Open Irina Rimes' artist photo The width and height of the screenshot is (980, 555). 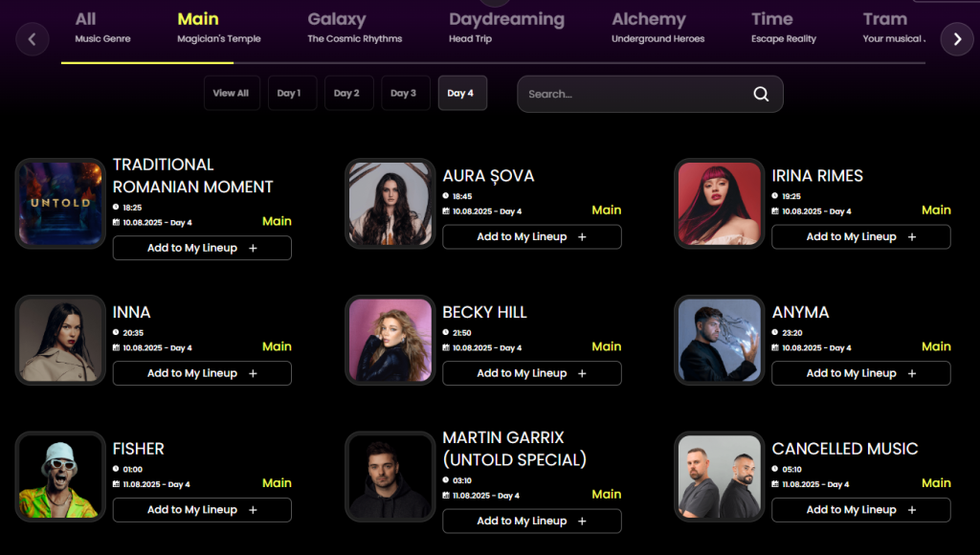[x=720, y=203]
